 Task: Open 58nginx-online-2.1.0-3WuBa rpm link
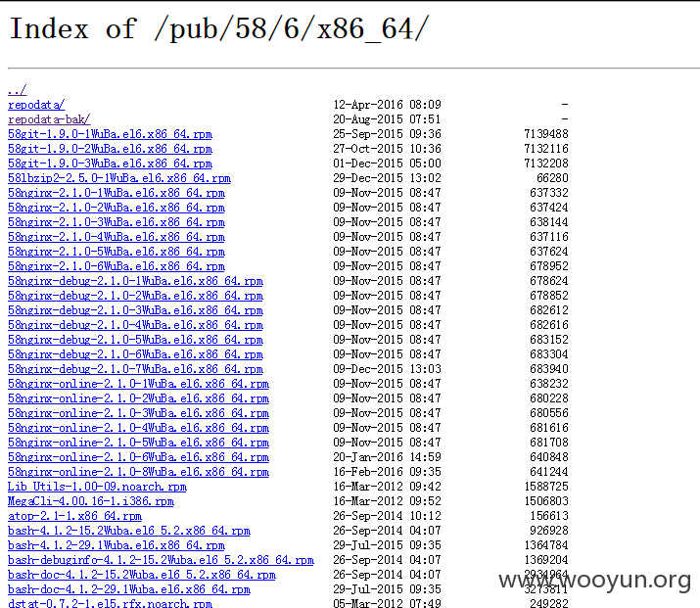138,413
